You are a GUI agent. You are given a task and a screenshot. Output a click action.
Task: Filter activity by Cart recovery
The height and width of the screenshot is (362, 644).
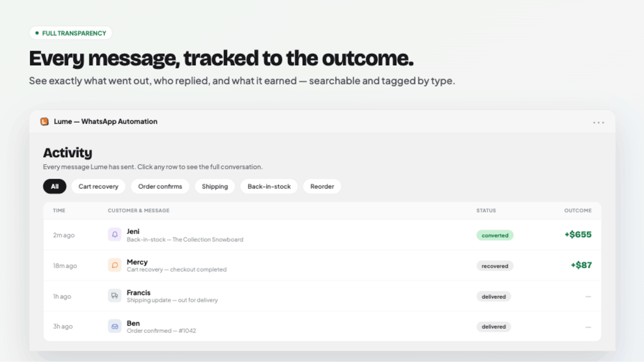click(98, 186)
